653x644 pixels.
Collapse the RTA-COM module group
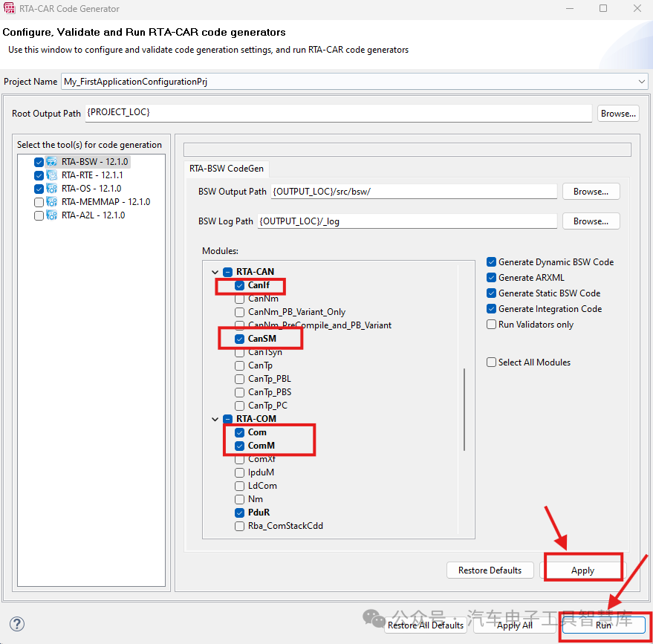(215, 419)
